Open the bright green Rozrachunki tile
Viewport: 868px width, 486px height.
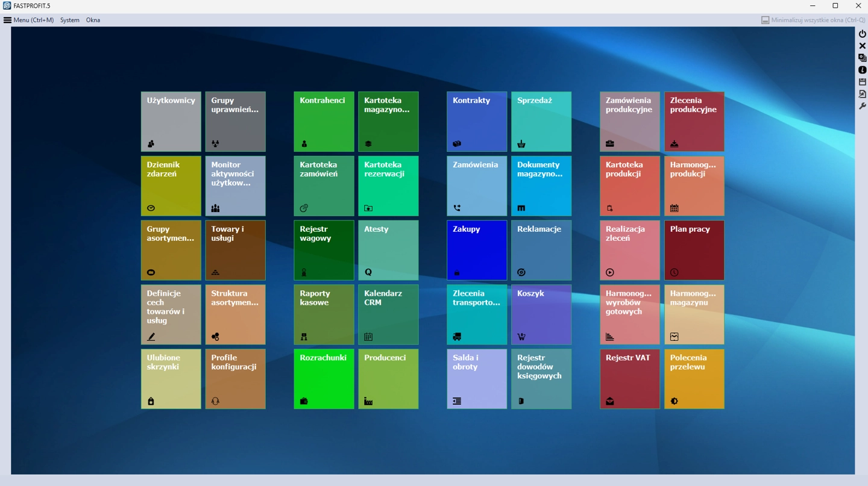(x=324, y=379)
